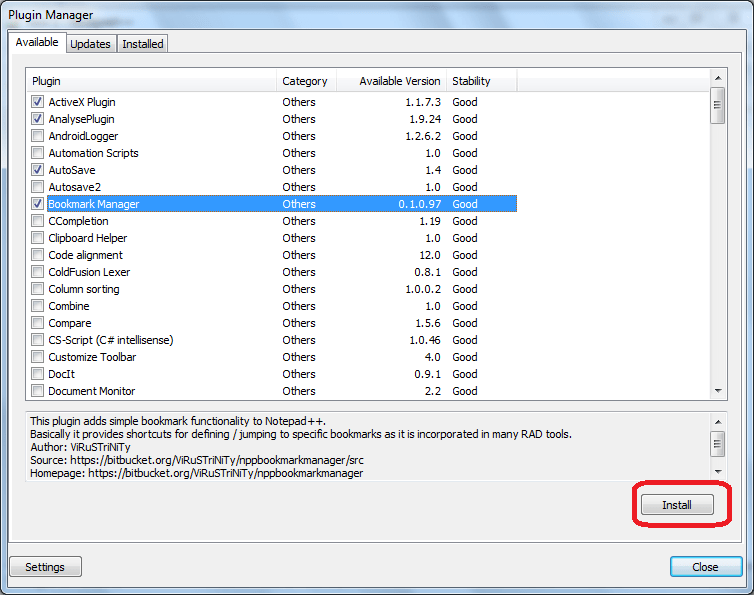Switch to the Updates tab
The width and height of the screenshot is (754, 595).
tap(90, 44)
